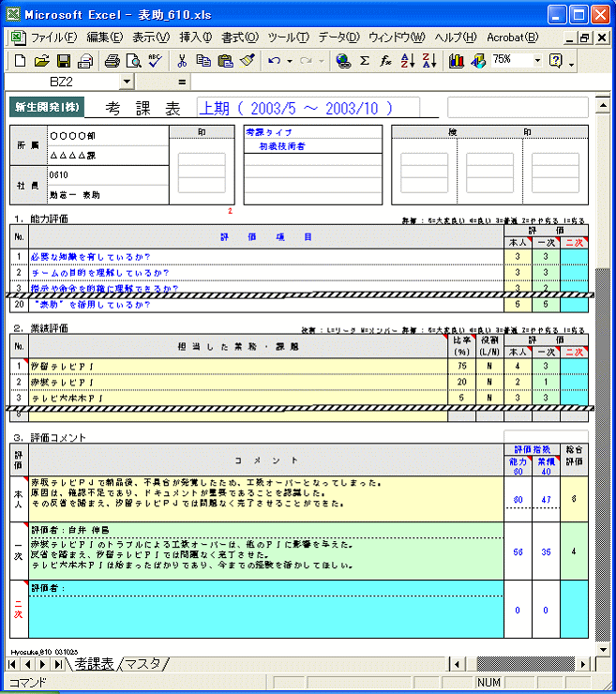
Task: Select the ratio cell showing 75
Action: point(461,367)
